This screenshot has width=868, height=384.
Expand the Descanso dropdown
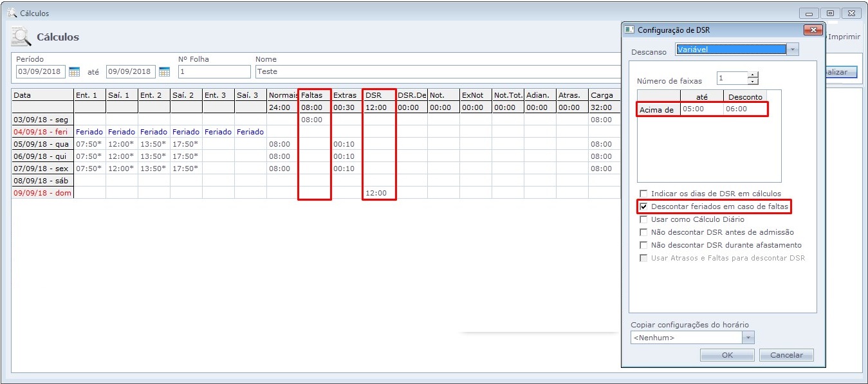pos(793,50)
